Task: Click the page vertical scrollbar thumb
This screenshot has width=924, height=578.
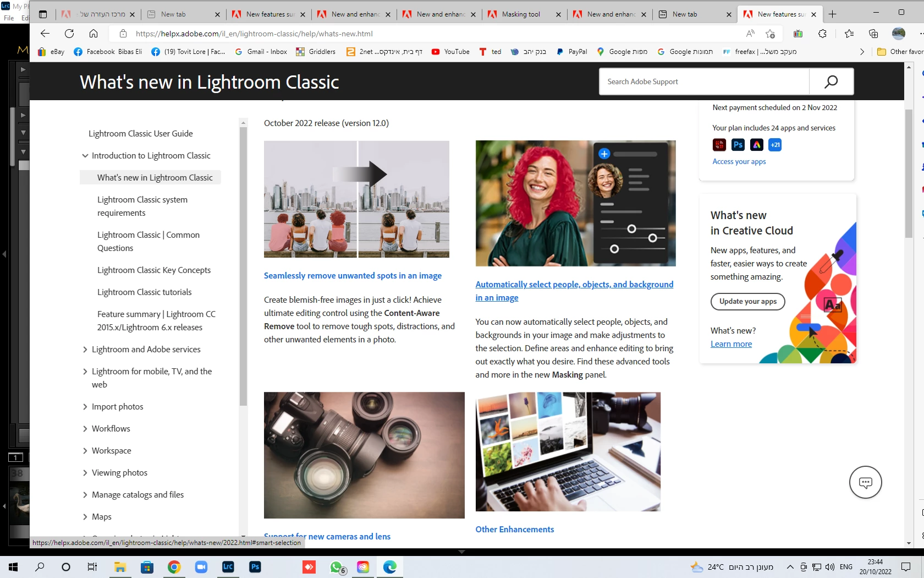Action: coord(909,173)
